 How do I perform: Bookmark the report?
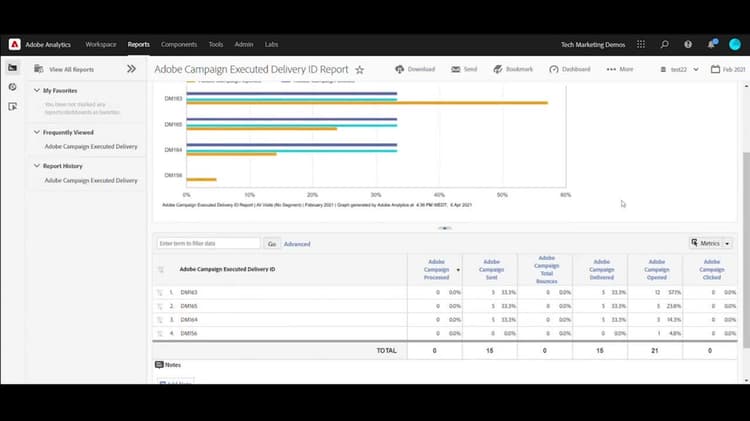coord(513,69)
